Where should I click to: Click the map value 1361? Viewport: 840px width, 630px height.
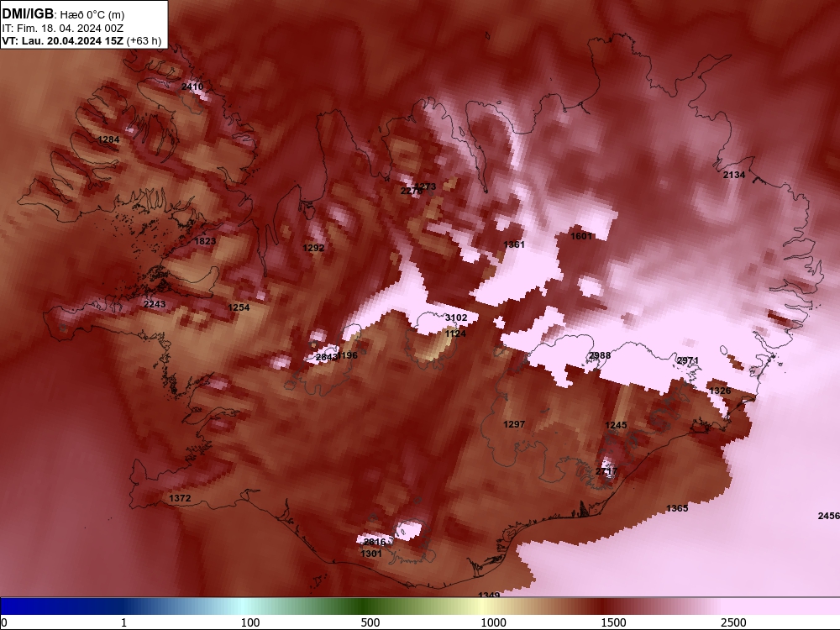pos(514,244)
